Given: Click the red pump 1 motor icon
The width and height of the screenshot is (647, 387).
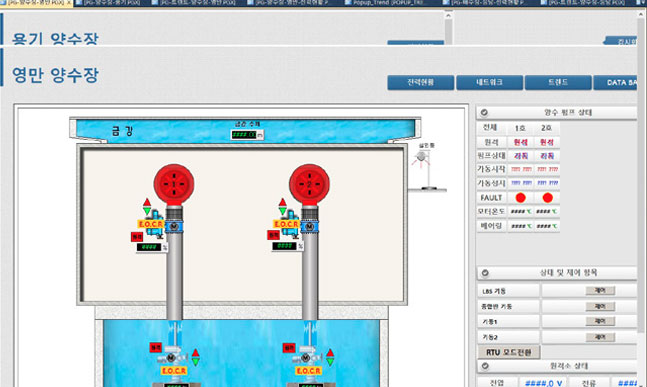Looking at the screenshot, I should (x=174, y=184).
